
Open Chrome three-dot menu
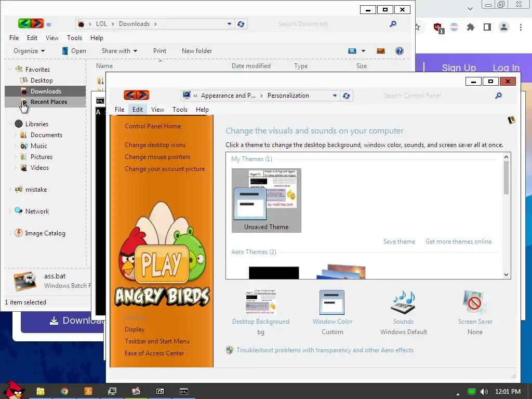(521, 27)
